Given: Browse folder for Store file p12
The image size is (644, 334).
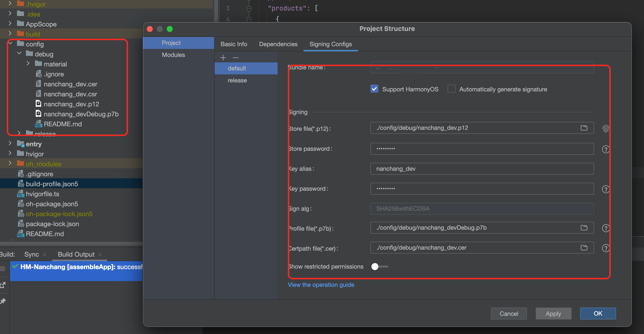Looking at the screenshot, I should (x=584, y=128).
